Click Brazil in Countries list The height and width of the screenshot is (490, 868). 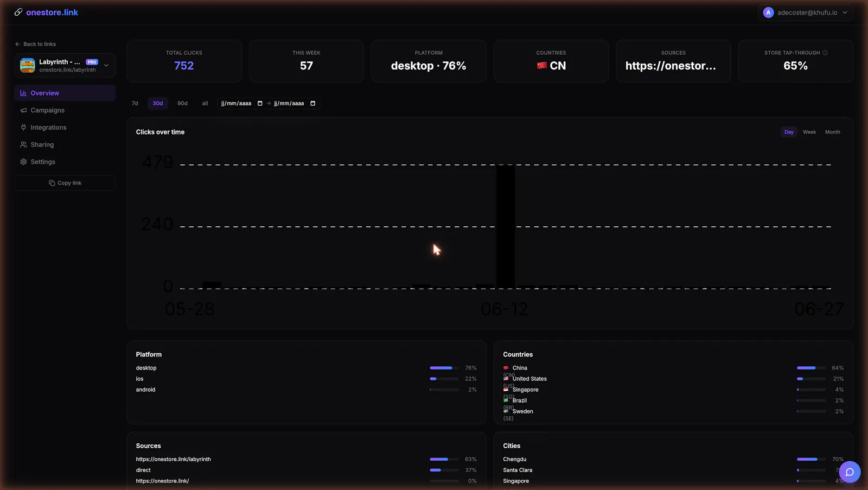520,400
